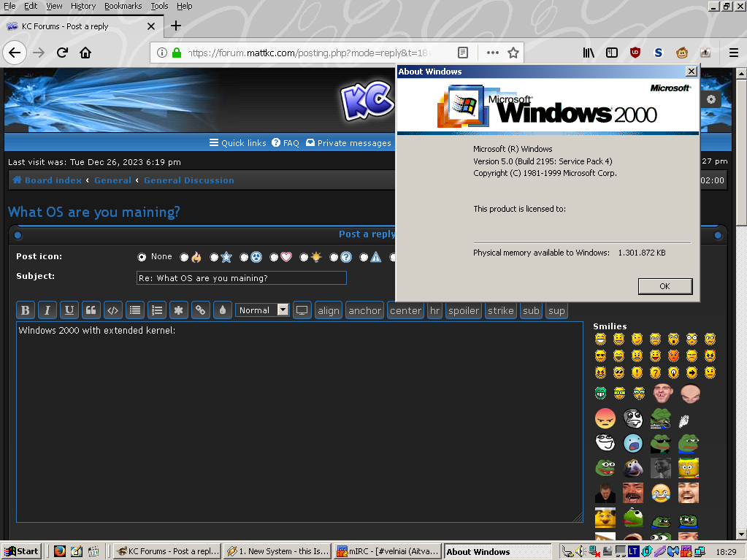747x560 pixels.
Task: Expand the Normal font size dropdown
Action: tap(262, 310)
